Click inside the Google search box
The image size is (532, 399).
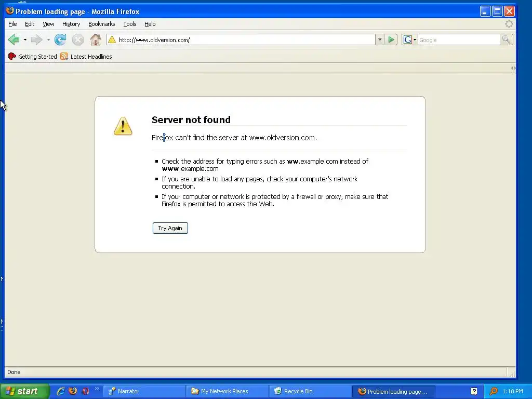[459, 39]
